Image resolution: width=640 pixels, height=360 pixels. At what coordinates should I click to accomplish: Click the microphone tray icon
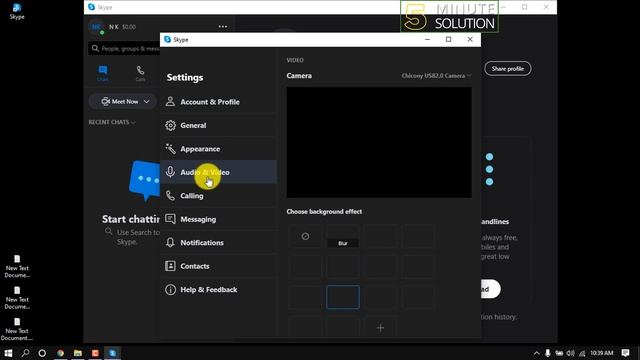click(x=547, y=353)
